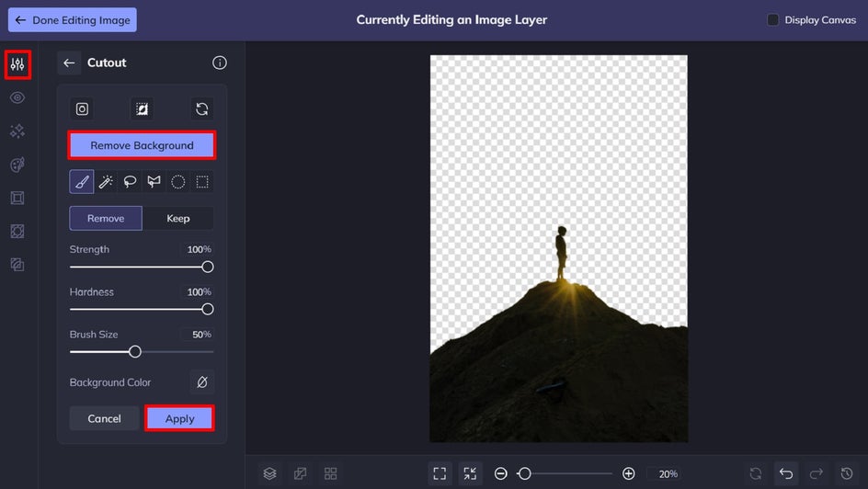
Task: Click the select subject icon
Action: [x=82, y=109]
